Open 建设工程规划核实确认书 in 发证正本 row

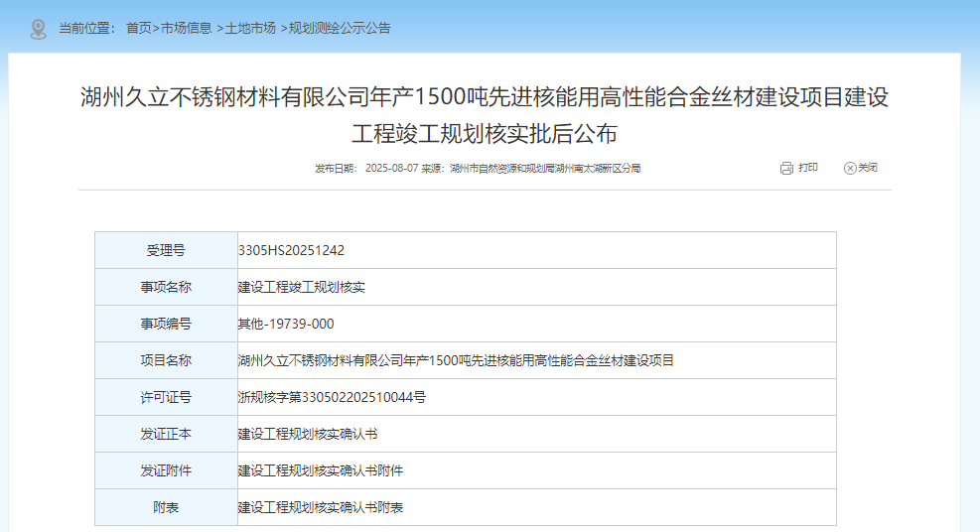308,434
